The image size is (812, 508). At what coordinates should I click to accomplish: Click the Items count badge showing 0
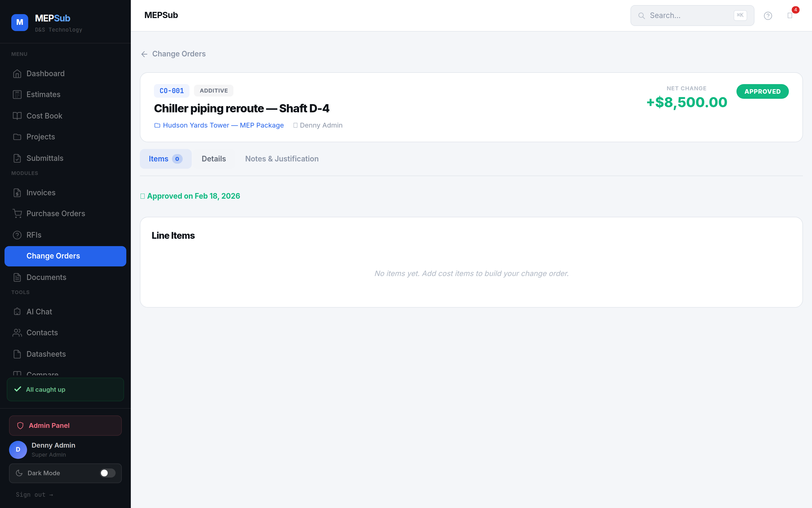(x=177, y=159)
